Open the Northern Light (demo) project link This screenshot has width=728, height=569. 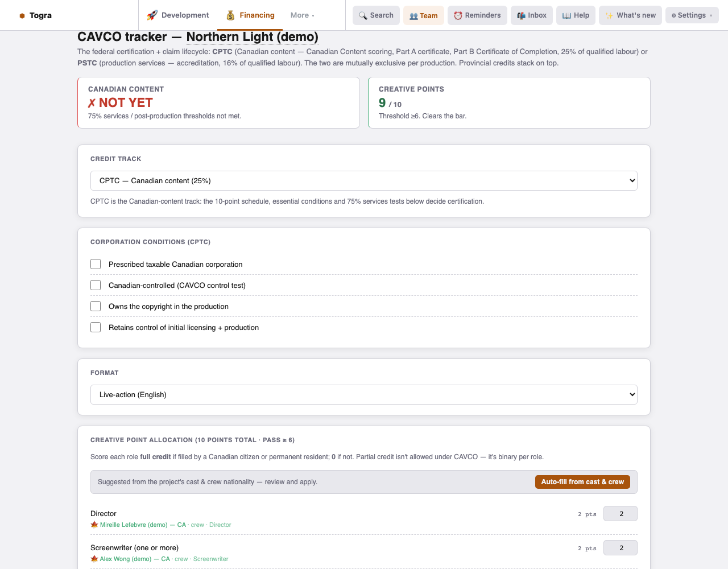coord(253,37)
